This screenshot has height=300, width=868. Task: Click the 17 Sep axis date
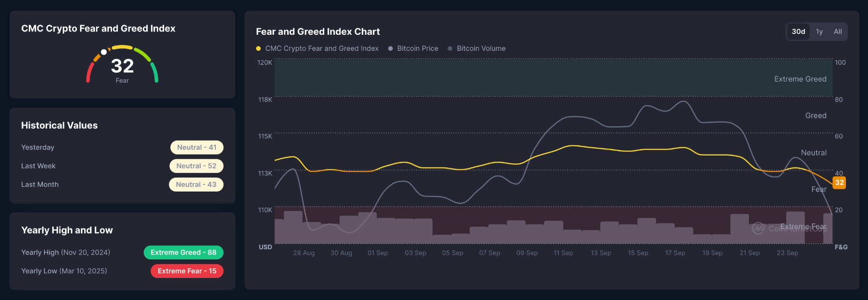(675, 253)
